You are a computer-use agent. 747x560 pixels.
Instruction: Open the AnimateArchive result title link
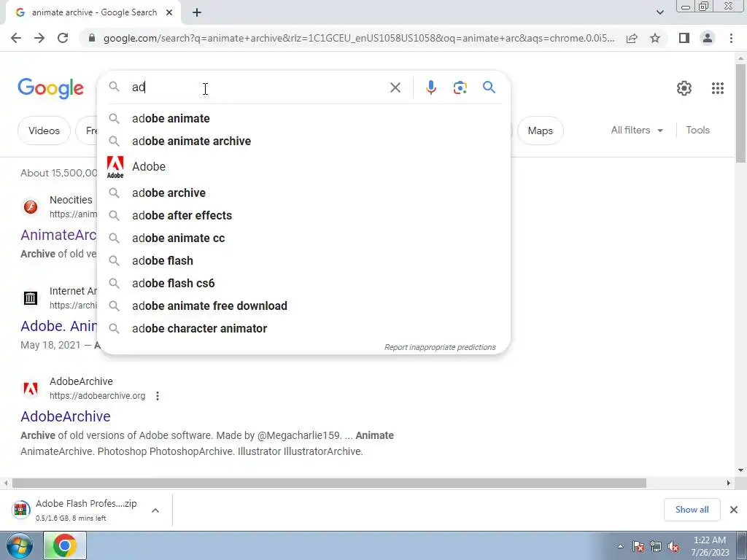58,235
